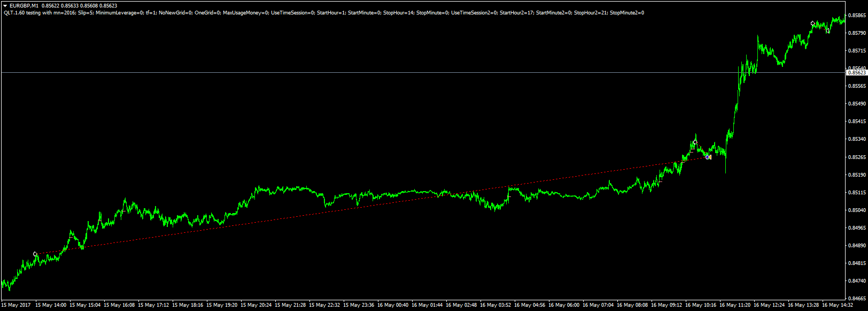The height and width of the screenshot is (311, 868).
Task: Click the current price label 0.85623
Action: click(857, 72)
